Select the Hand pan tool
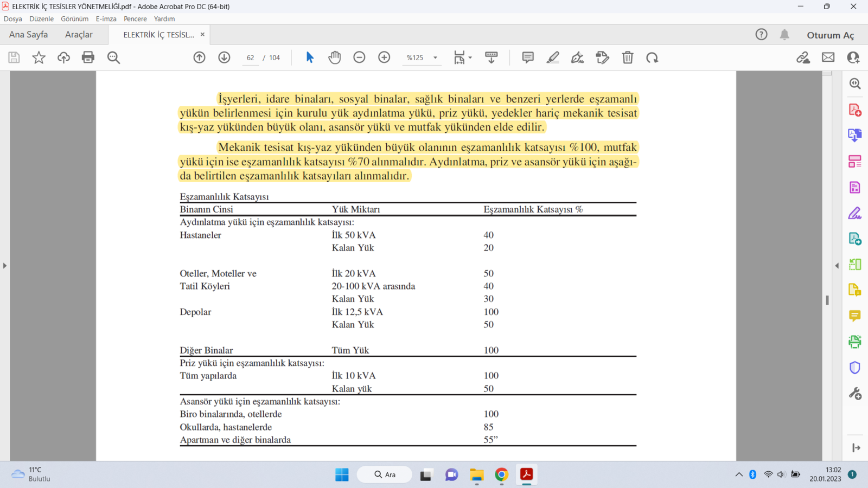The width and height of the screenshot is (868, 488). coord(335,57)
